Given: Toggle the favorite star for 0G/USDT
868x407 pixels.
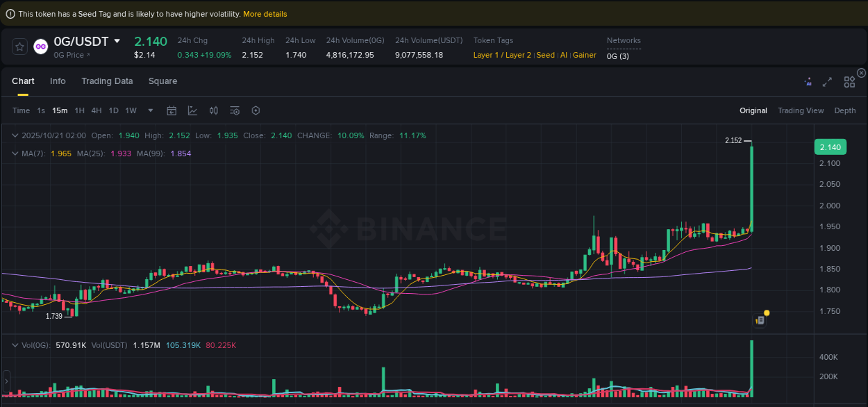Looking at the screenshot, I should (19, 47).
